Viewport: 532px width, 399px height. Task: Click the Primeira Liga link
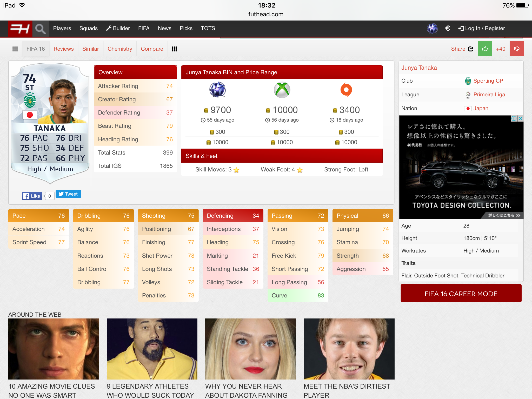[489, 95]
